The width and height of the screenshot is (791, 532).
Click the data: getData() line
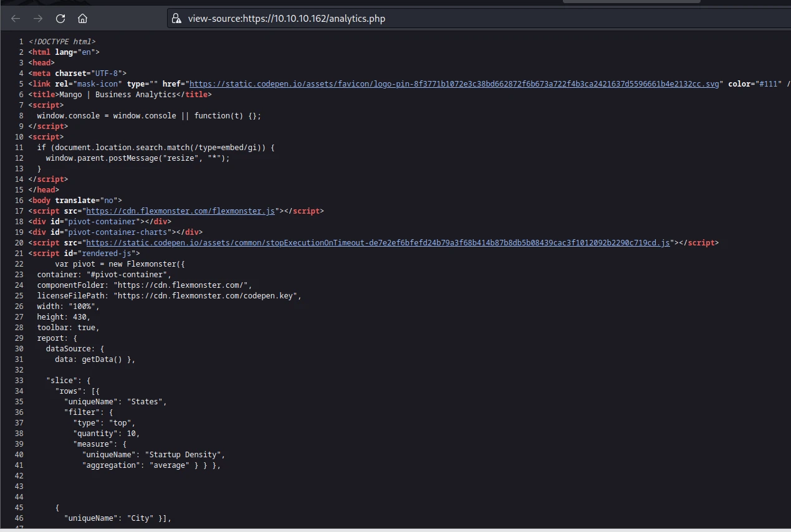[95, 359]
